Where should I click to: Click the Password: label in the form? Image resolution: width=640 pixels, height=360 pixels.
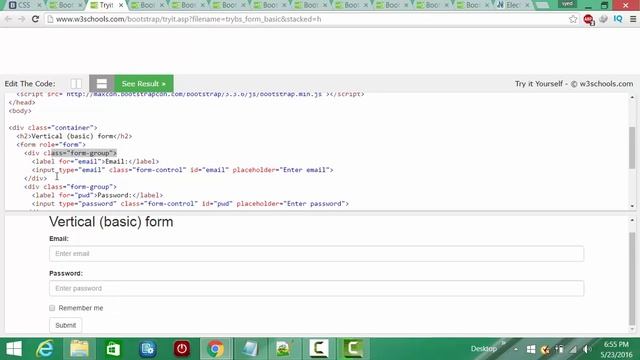click(66, 273)
